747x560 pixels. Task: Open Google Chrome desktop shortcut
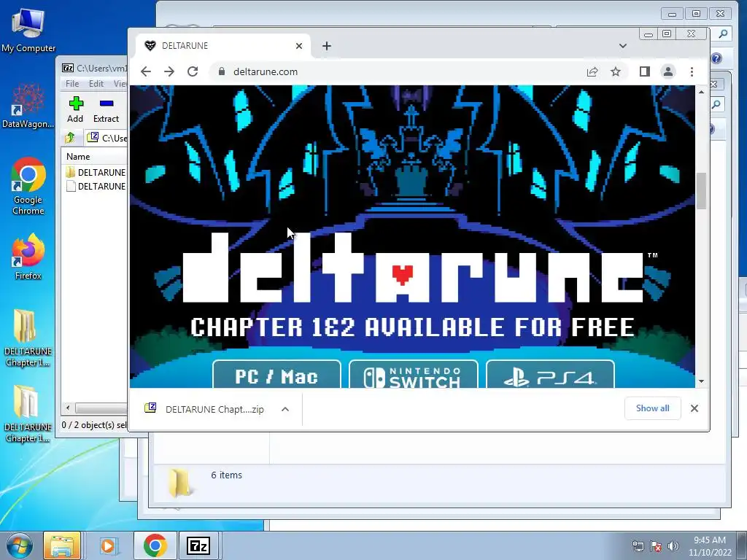point(28,186)
